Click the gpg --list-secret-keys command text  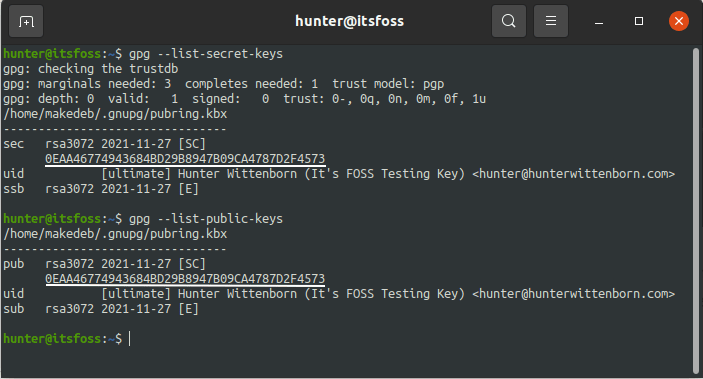tap(206, 54)
